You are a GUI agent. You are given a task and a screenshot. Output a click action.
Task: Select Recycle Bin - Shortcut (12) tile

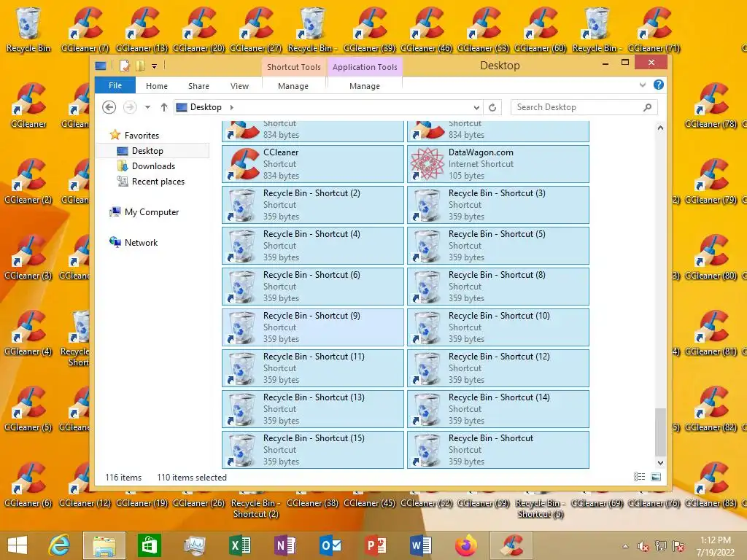coord(498,368)
